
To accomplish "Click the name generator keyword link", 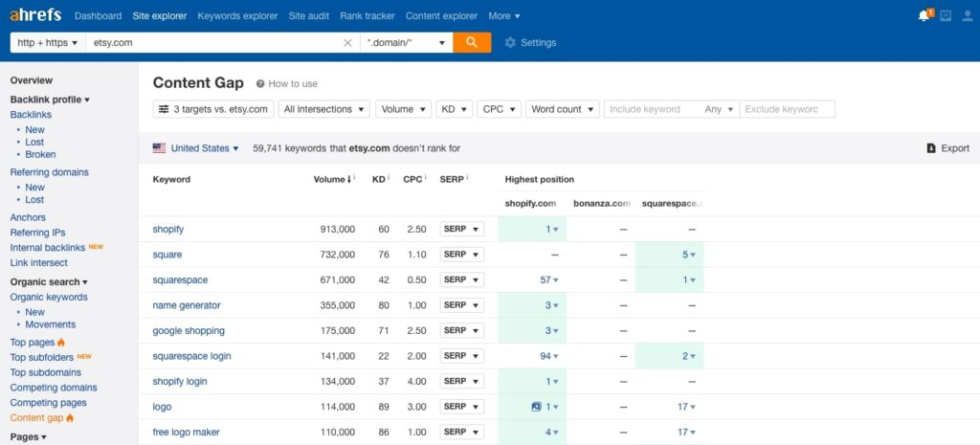I will (x=187, y=305).
